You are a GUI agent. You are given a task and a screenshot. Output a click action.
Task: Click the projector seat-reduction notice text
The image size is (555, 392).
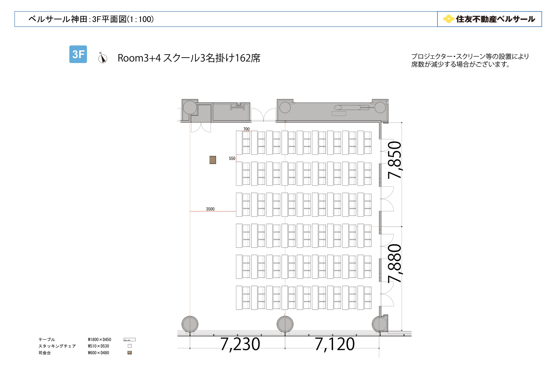click(470, 60)
